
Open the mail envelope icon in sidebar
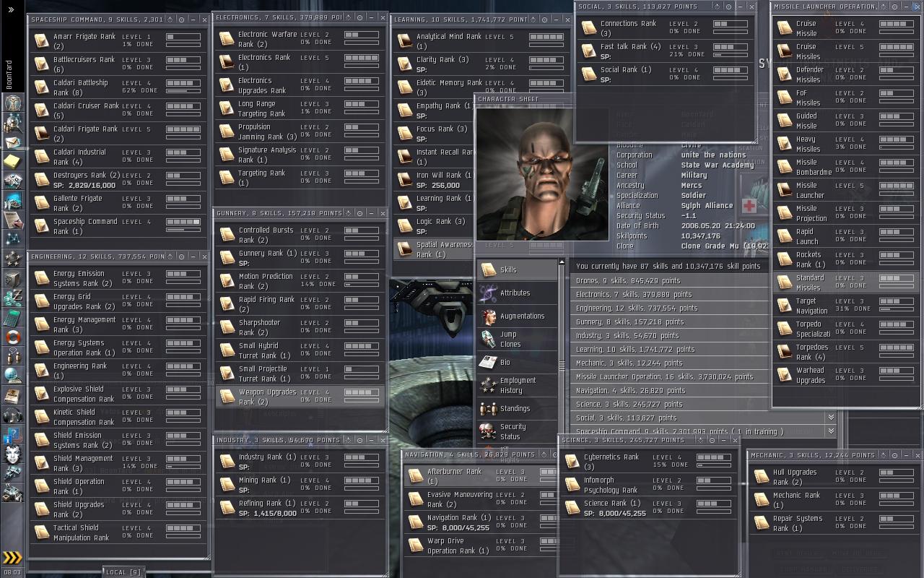[12, 142]
